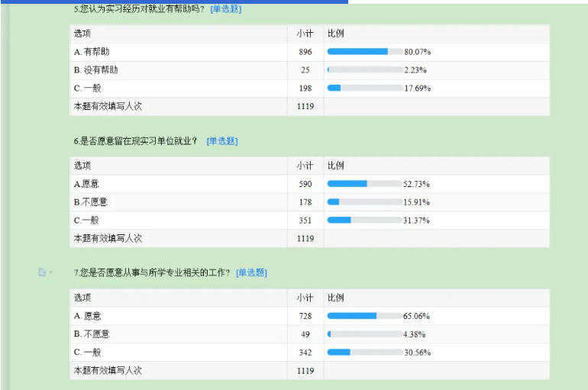Click the 80.07% progress bar for A.有帮助
Screen dimensions: 588x390
click(x=364, y=52)
